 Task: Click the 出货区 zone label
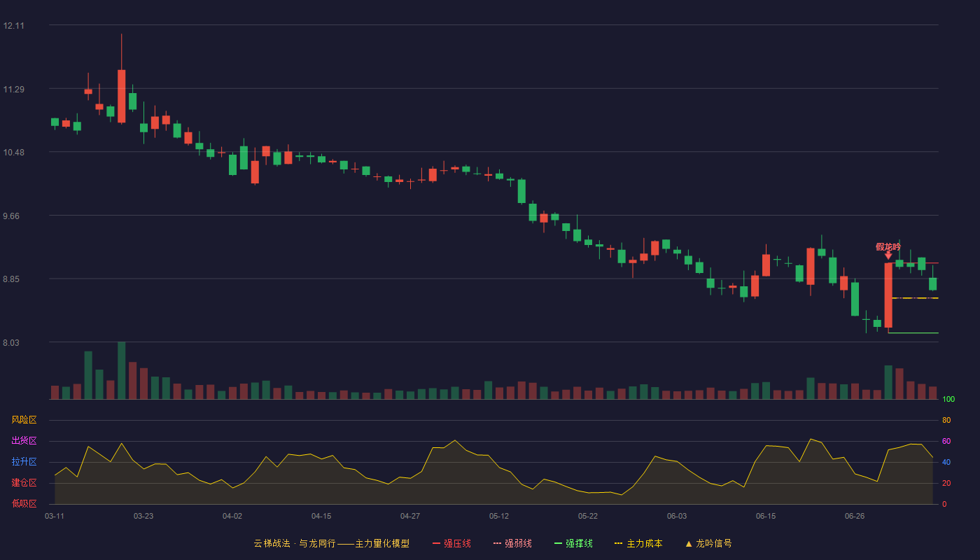tap(24, 441)
